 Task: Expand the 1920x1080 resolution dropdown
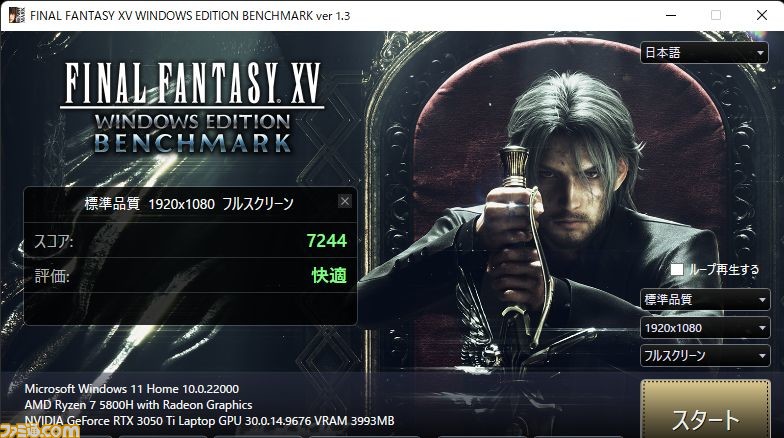[705, 328]
